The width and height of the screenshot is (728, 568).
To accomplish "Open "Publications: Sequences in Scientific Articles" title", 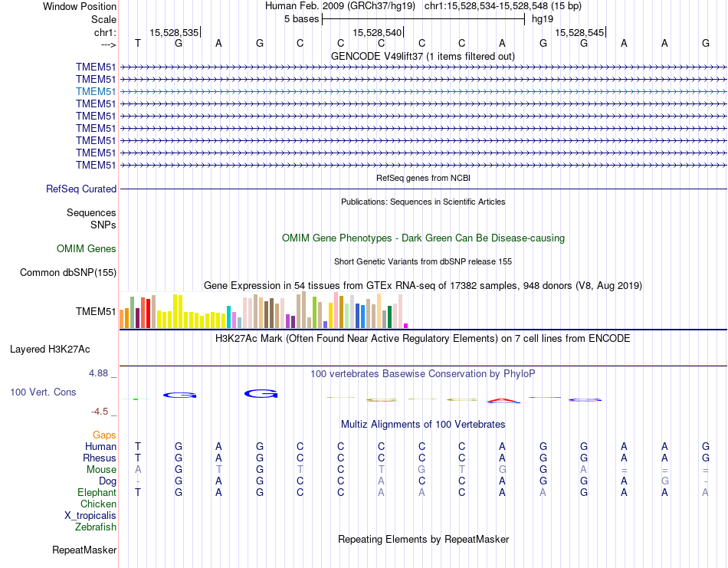I will tap(423, 202).
